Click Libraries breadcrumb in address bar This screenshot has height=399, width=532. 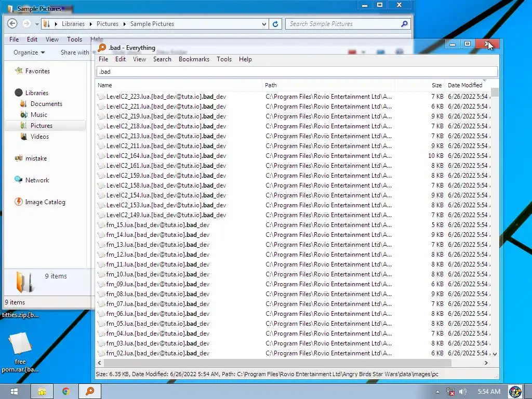(73, 24)
